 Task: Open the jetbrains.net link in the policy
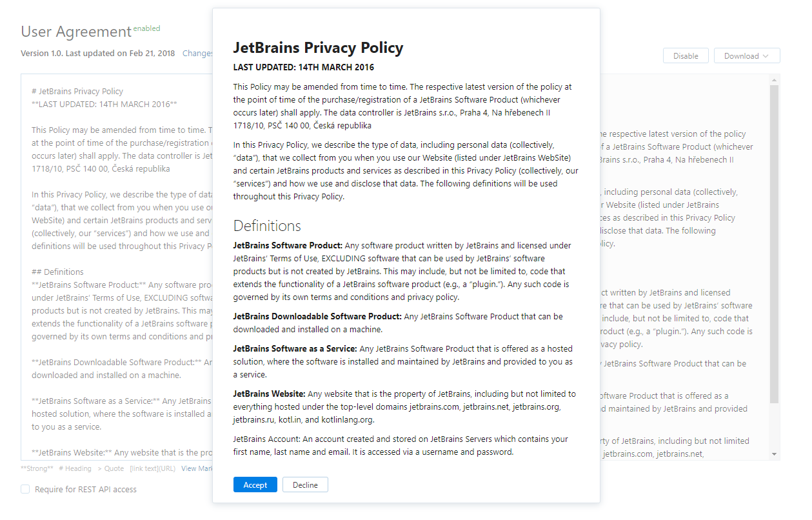485,406
